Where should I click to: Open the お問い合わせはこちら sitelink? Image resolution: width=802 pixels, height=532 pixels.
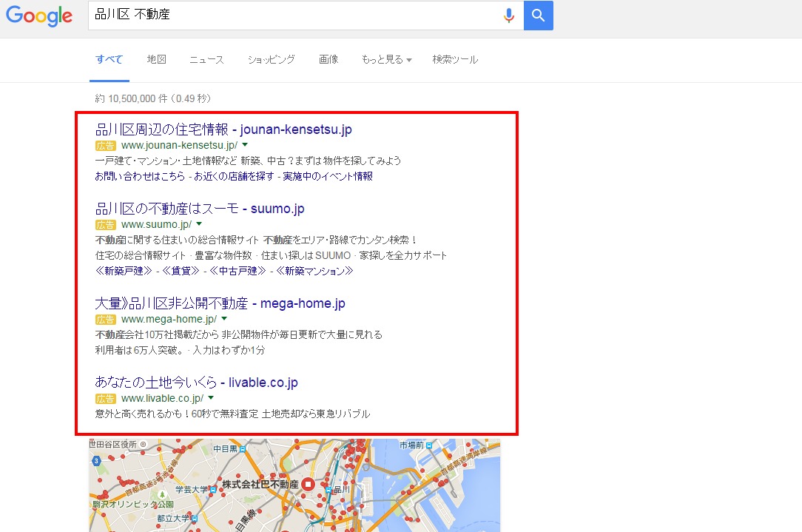coord(140,176)
